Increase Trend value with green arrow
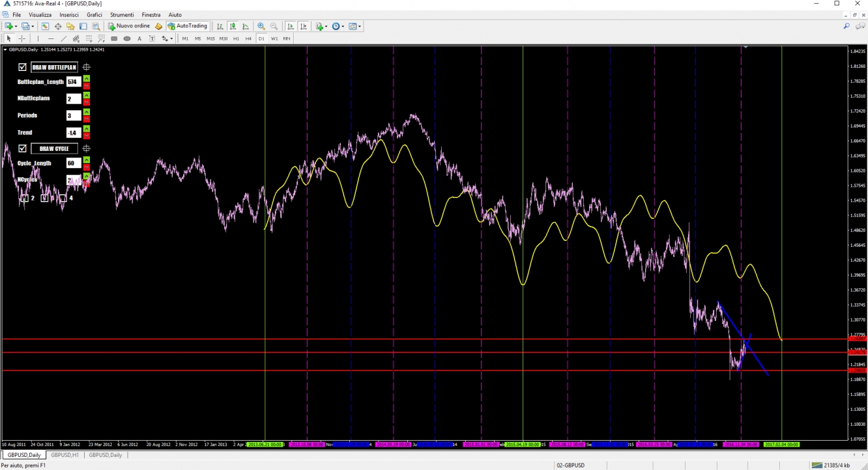868x470 pixels. pyautogui.click(x=87, y=130)
